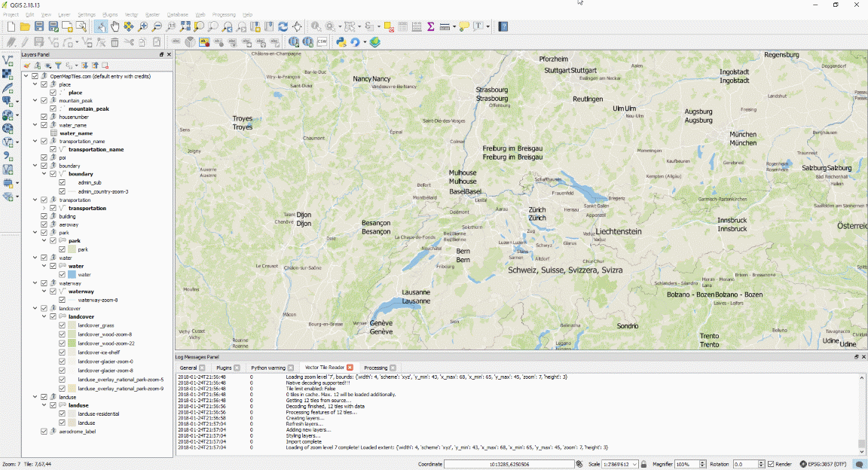Image resolution: width=868 pixels, height=470 pixels.
Task: Open the measure tool dropdown arrow
Action: pos(454,26)
